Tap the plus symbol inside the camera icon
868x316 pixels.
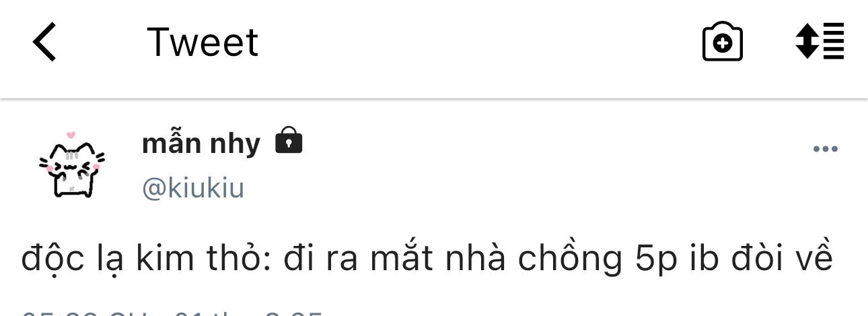click(x=723, y=44)
